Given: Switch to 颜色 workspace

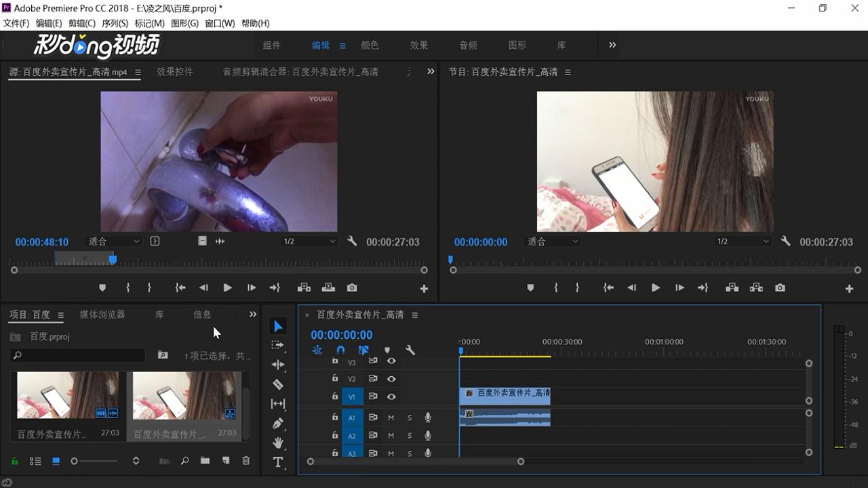Looking at the screenshot, I should 370,45.
